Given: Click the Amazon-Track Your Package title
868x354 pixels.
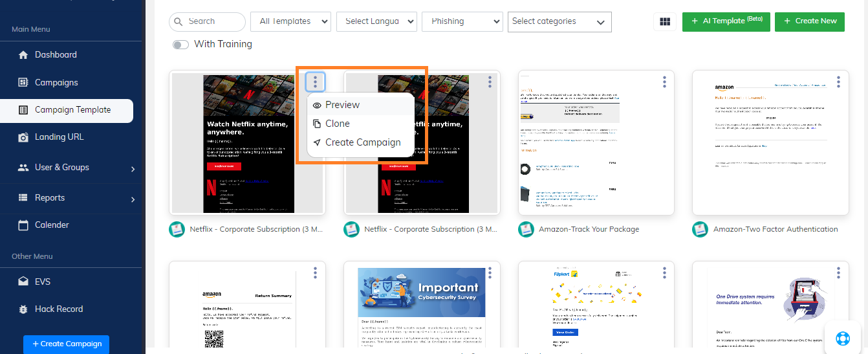Looking at the screenshot, I should pos(589,229).
